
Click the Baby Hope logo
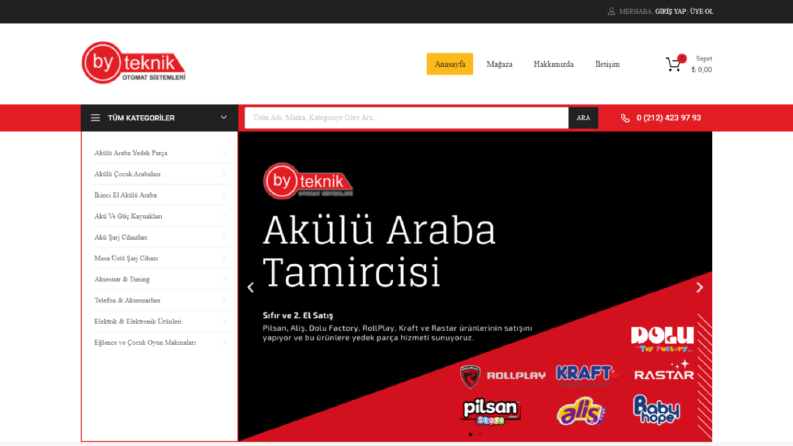click(x=656, y=409)
